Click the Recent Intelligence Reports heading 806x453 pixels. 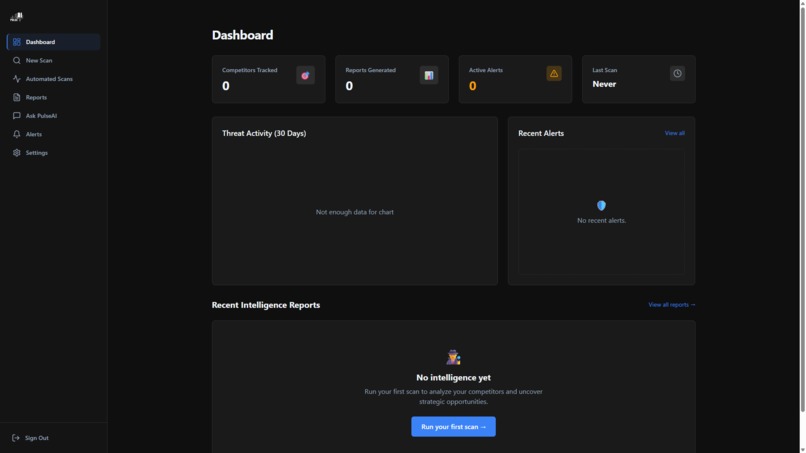click(266, 305)
